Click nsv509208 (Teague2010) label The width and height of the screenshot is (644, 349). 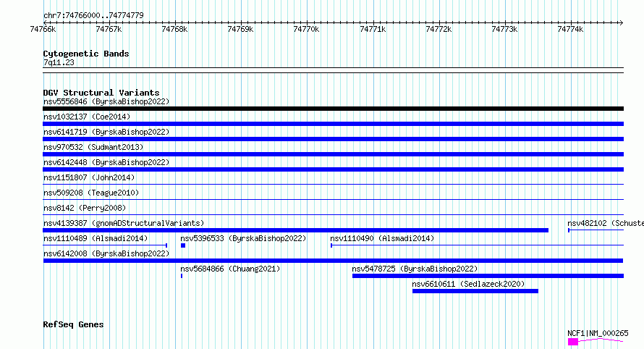click(91, 193)
